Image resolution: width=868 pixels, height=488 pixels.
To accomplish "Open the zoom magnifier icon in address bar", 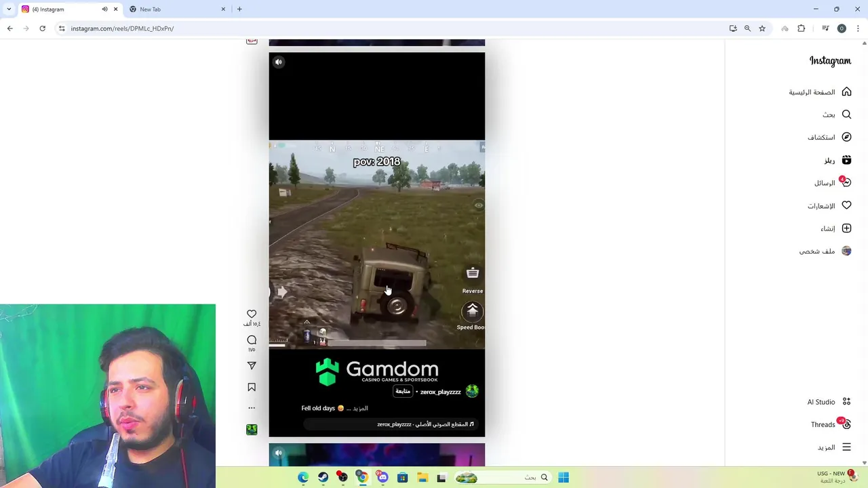I will coord(747,28).
